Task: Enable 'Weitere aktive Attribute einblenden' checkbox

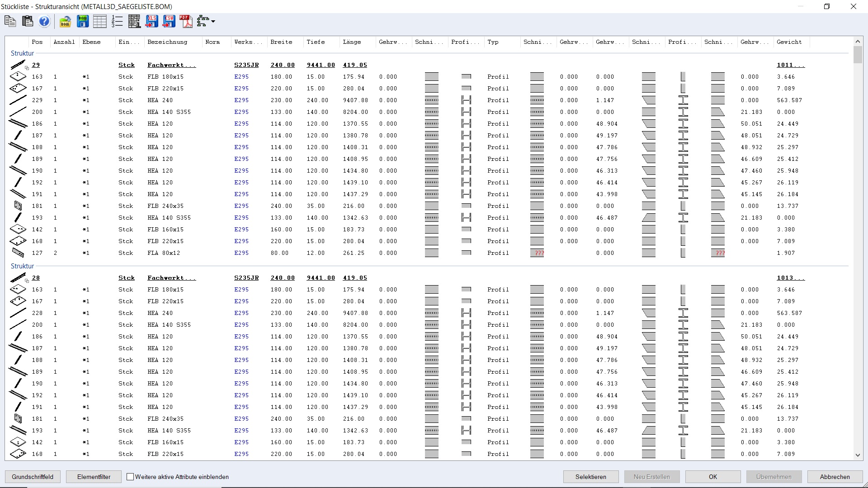Action: (130, 477)
